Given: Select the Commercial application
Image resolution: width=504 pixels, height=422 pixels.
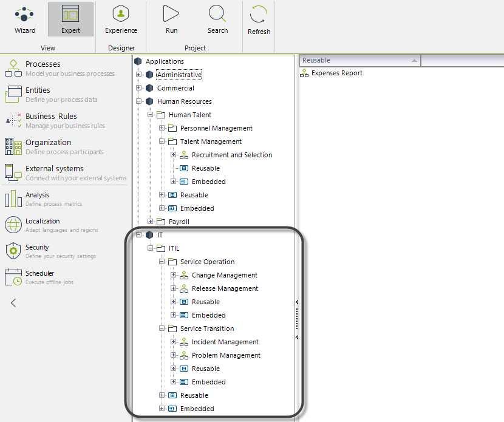Looking at the screenshot, I should coord(175,88).
